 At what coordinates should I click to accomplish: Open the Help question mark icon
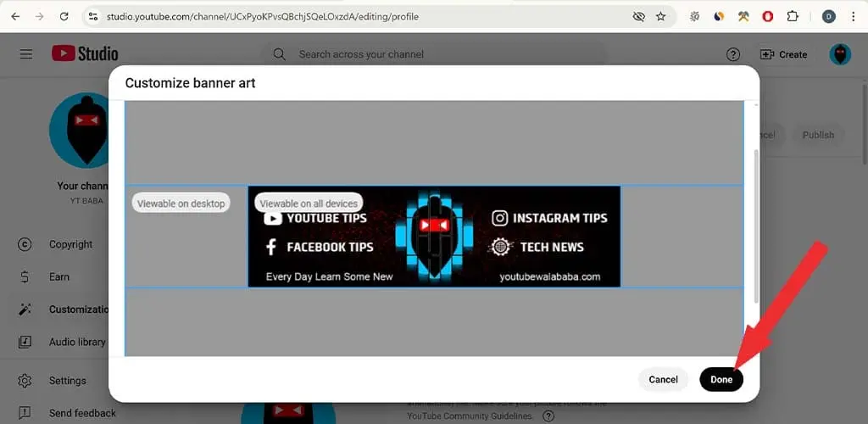click(733, 54)
